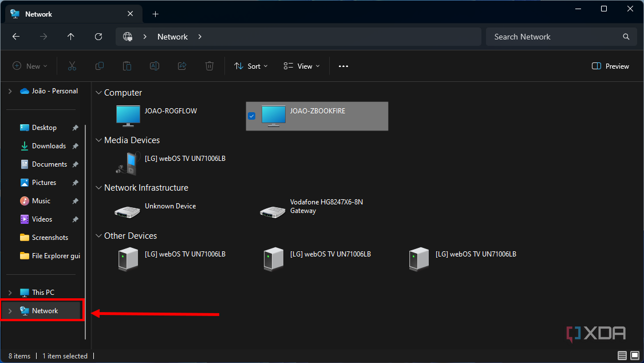This screenshot has width=644, height=363.
Task: Open the Pictures folder in the sidebar
Action: pyautogui.click(x=44, y=182)
